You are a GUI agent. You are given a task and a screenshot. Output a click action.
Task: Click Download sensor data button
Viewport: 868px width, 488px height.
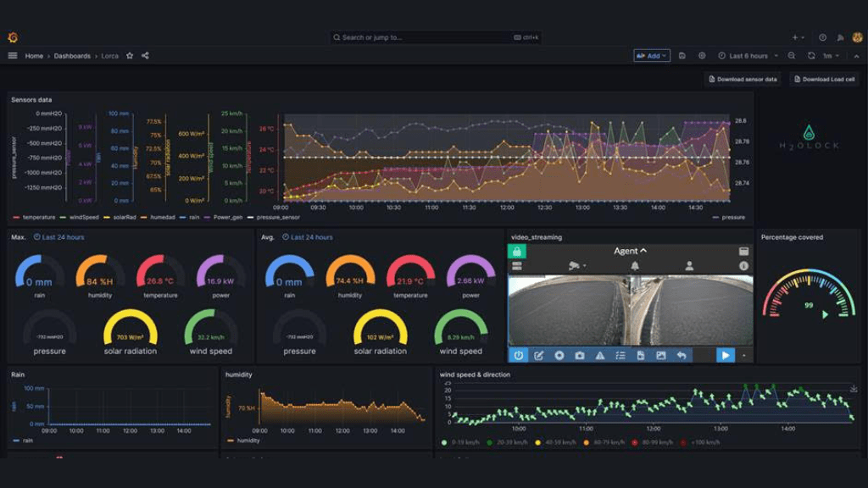[x=743, y=79]
